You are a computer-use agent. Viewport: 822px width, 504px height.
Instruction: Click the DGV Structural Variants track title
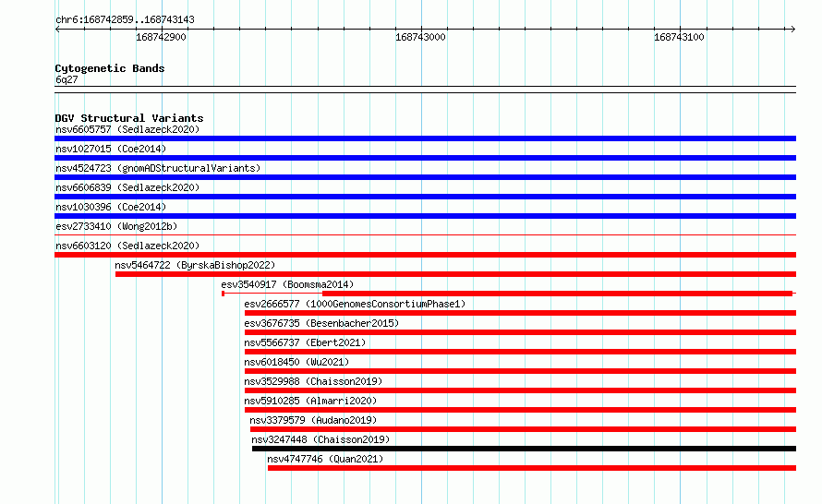[x=129, y=118]
